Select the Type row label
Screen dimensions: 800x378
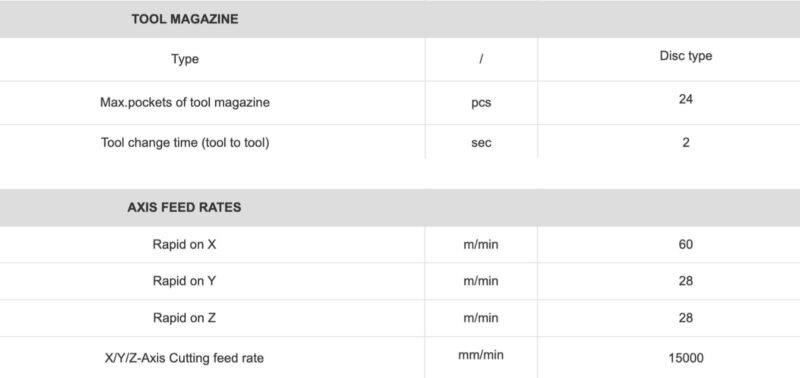[185, 59]
